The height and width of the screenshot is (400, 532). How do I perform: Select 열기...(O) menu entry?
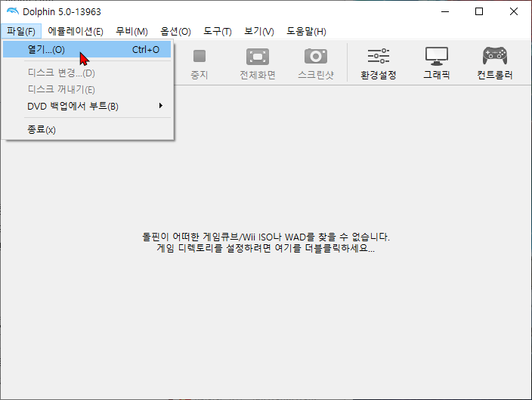click(87, 50)
